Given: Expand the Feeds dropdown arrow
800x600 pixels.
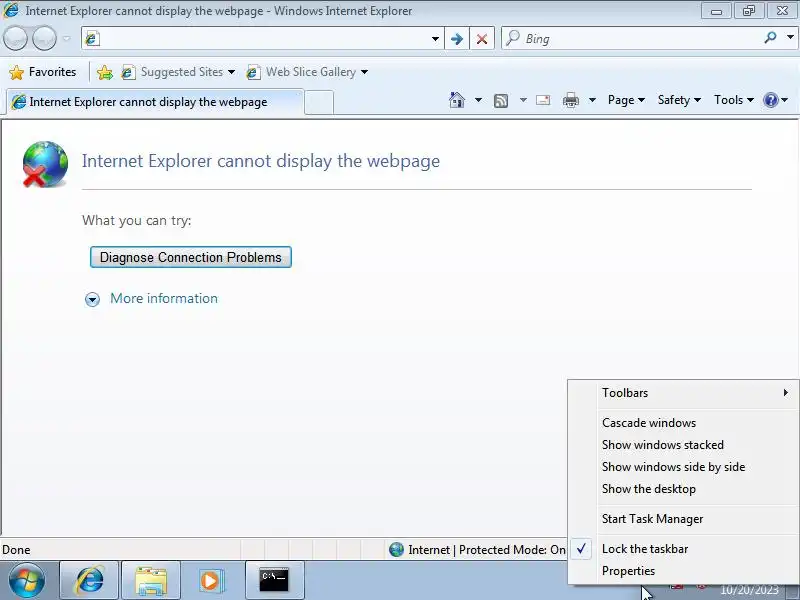Looking at the screenshot, I should [523, 100].
